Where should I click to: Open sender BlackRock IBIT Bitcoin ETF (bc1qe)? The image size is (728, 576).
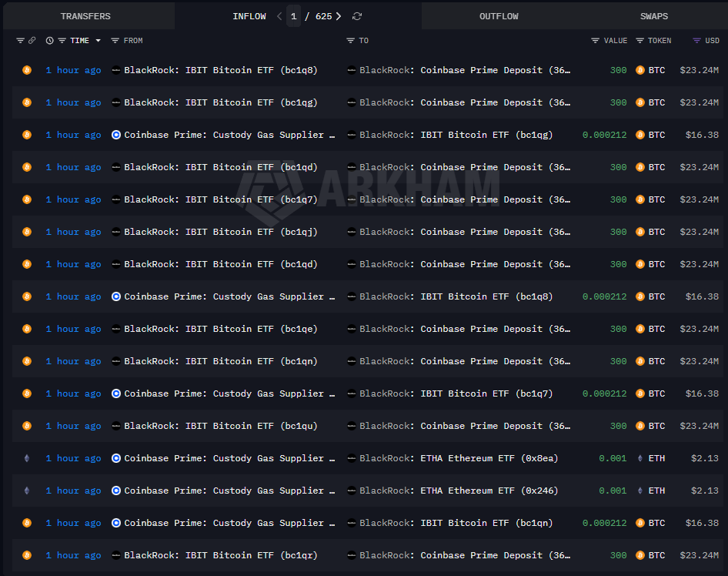pos(221,329)
